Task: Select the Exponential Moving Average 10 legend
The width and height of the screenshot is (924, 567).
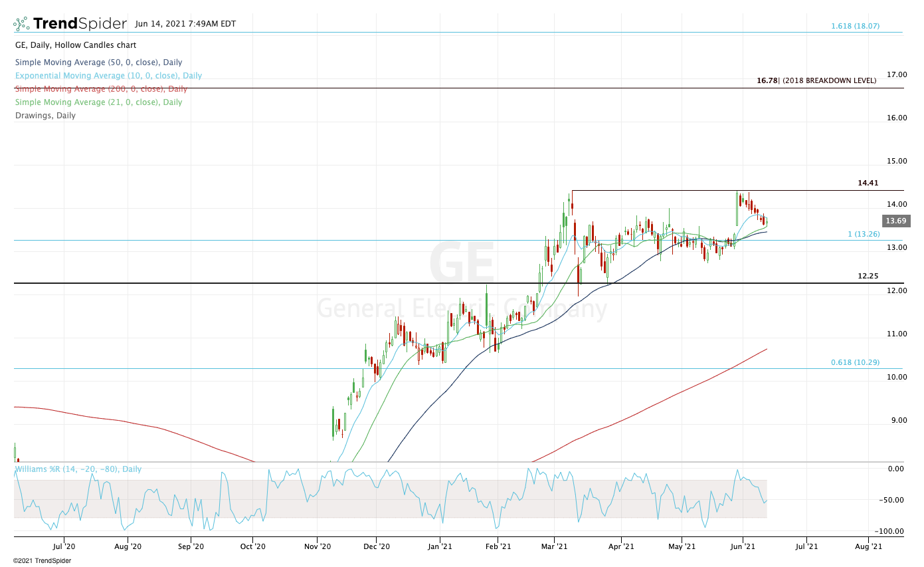Action: 108,76
